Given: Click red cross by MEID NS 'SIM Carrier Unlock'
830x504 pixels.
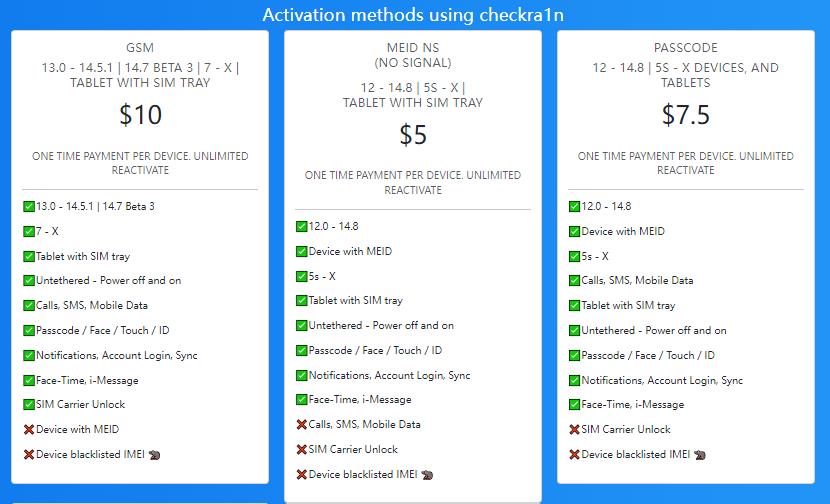Looking at the screenshot, I should point(302,449).
